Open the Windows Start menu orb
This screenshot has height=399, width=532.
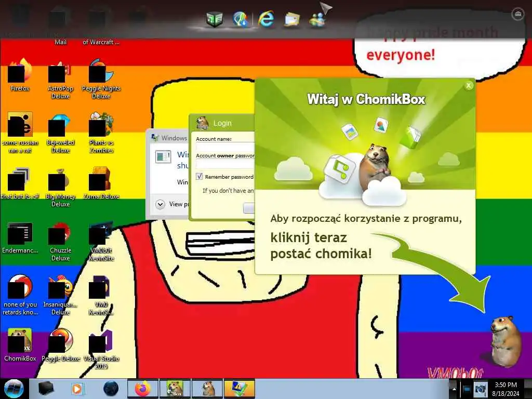click(x=14, y=389)
